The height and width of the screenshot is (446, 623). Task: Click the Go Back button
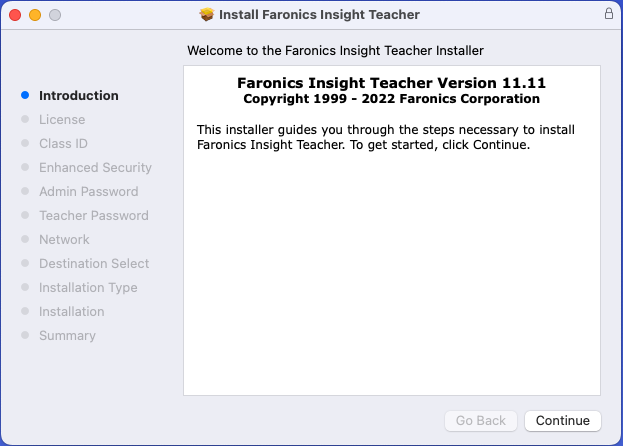pyautogui.click(x=481, y=421)
